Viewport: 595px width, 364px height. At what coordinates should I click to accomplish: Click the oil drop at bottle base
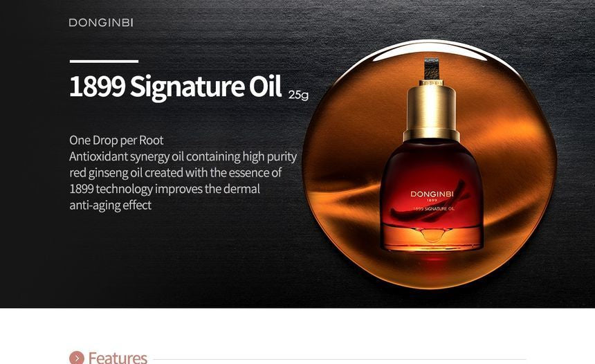coord(432,235)
